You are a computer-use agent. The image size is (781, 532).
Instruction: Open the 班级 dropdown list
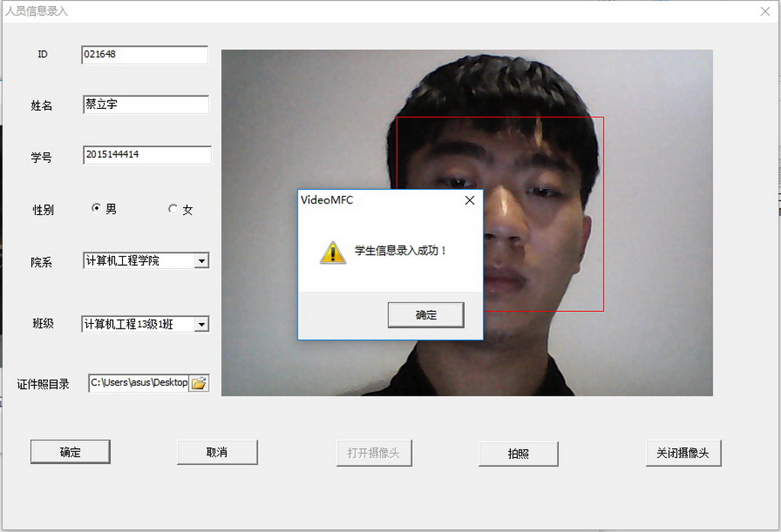tap(201, 325)
